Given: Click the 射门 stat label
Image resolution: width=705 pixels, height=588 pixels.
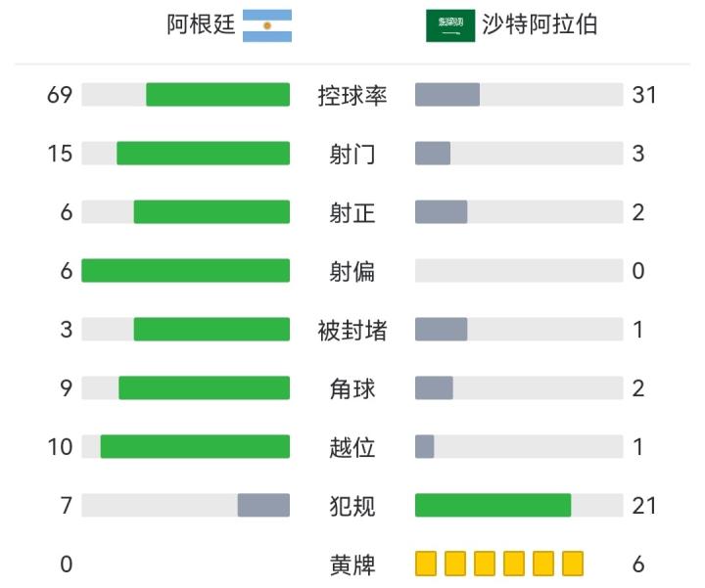Looking at the screenshot, I should pyautogui.click(x=352, y=154).
